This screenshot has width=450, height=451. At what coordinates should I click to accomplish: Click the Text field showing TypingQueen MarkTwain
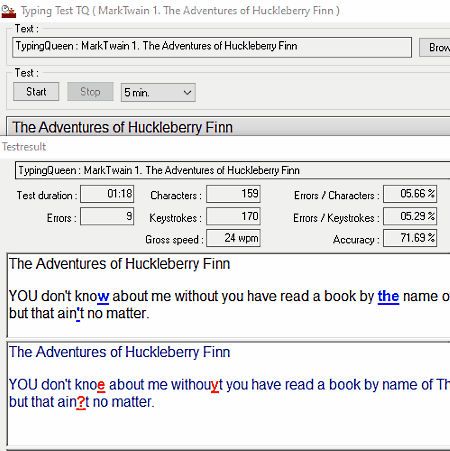(x=212, y=47)
